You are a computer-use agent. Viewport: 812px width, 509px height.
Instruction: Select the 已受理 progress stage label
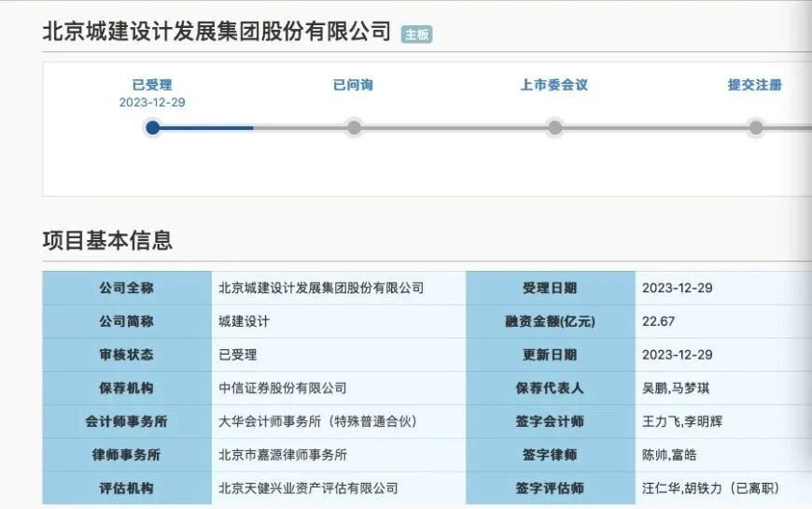point(152,84)
